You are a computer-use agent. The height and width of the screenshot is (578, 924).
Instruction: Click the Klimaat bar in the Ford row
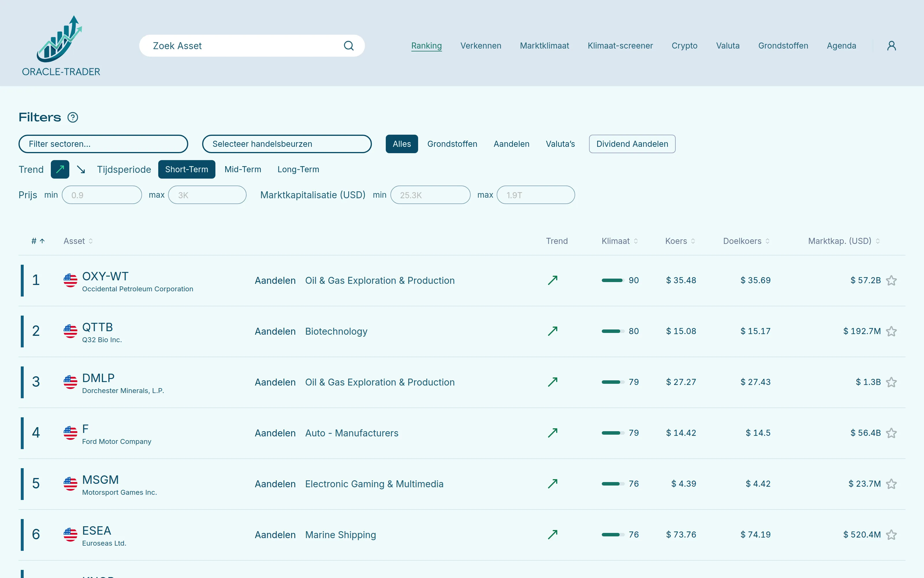[x=613, y=433]
